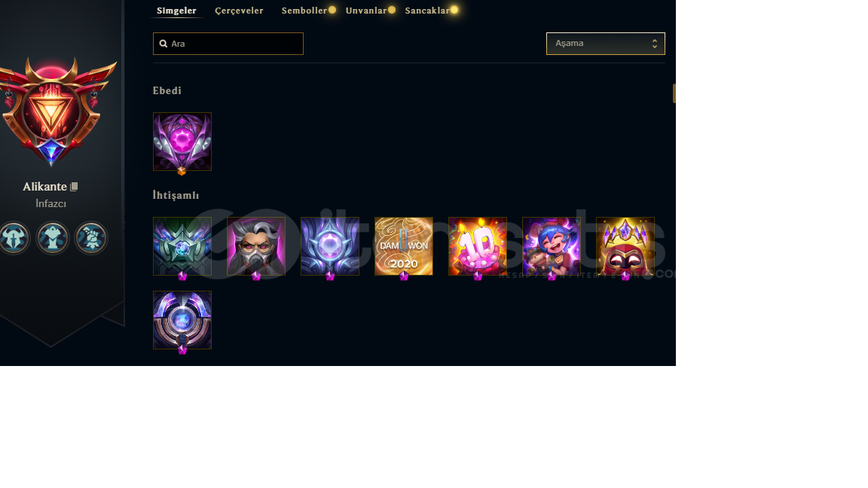
Task: Copy the Alikante name using copy icon
Action: pyautogui.click(x=74, y=187)
